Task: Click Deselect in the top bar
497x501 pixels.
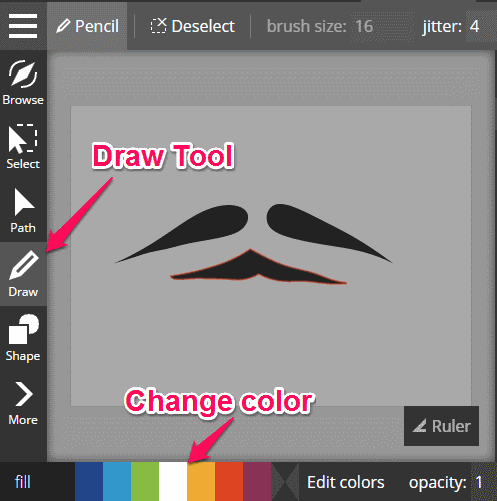Action: pyautogui.click(x=193, y=26)
